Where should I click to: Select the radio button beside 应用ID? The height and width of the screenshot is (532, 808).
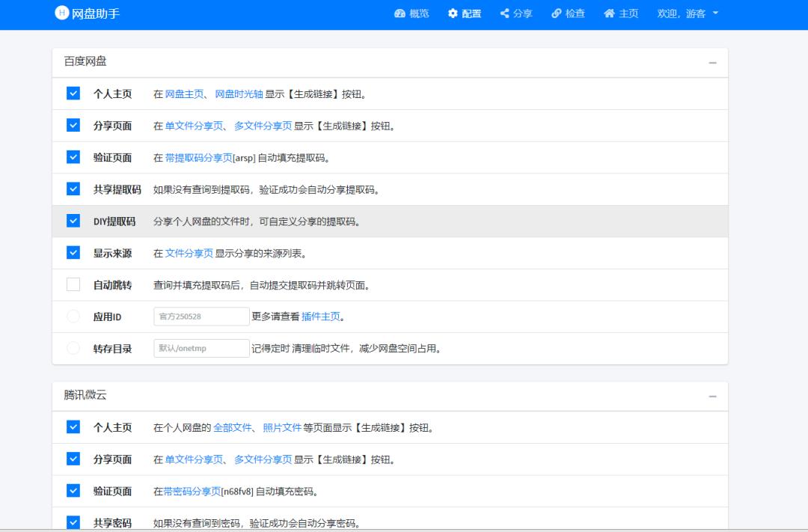[x=73, y=316]
